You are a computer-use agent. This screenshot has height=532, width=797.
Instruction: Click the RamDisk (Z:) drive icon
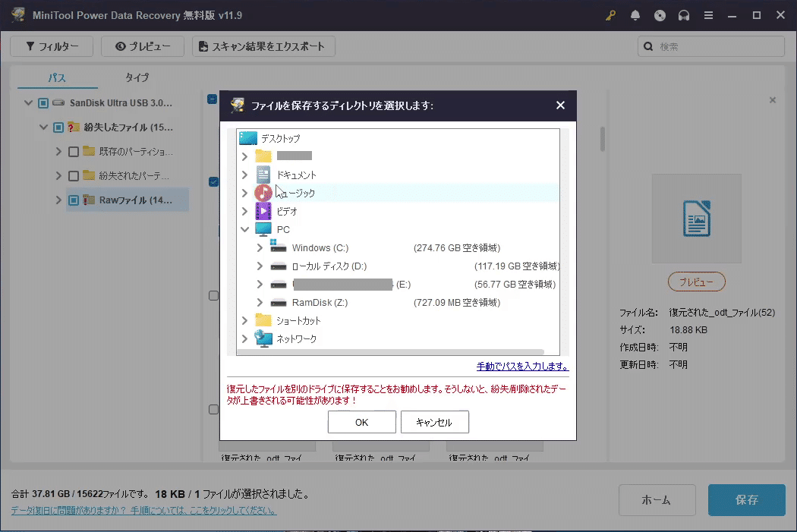(278, 303)
